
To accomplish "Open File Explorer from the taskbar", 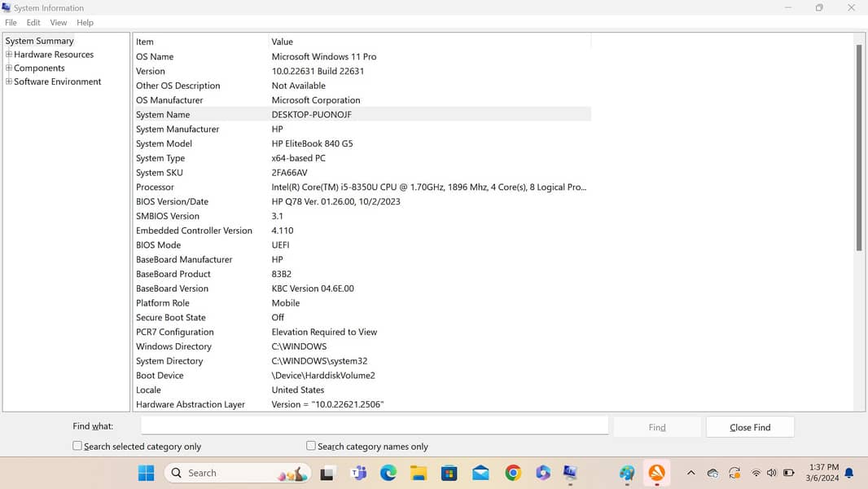I will (419, 473).
